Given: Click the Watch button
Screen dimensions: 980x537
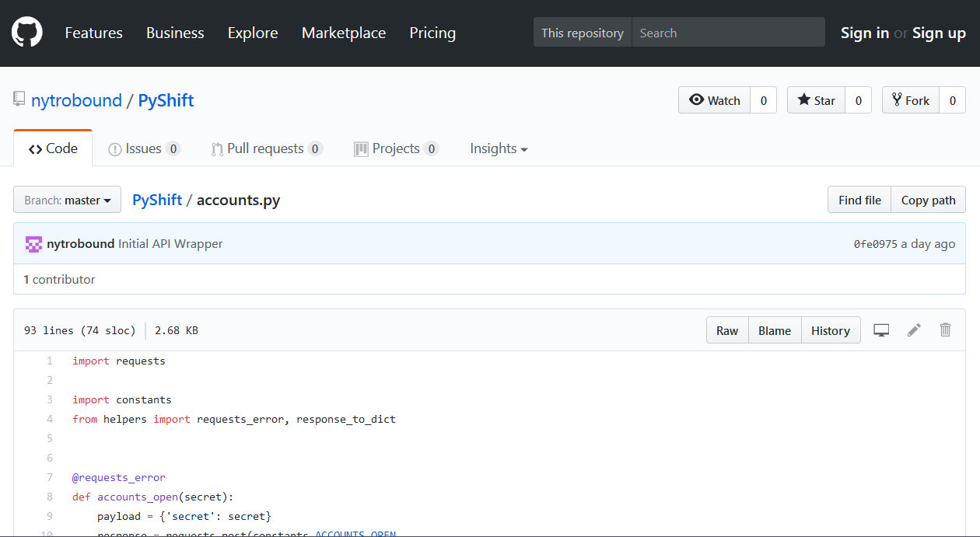Looking at the screenshot, I should tap(715, 100).
